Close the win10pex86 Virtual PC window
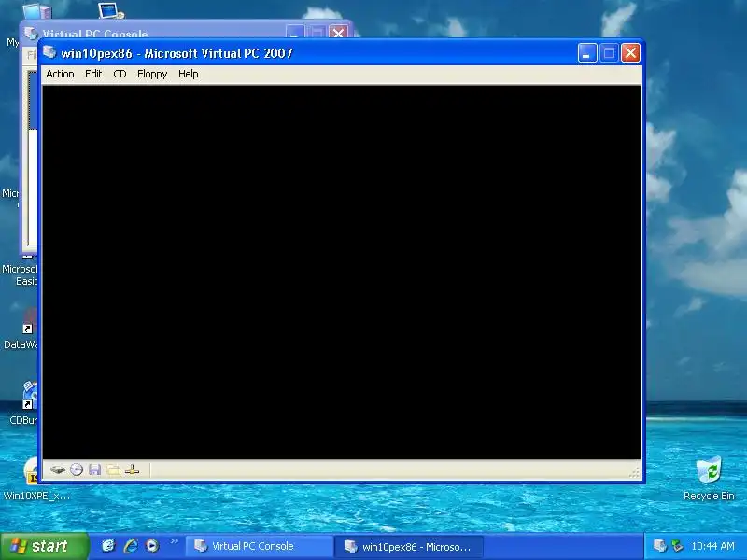Image resolution: width=747 pixels, height=560 pixels. tap(630, 53)
